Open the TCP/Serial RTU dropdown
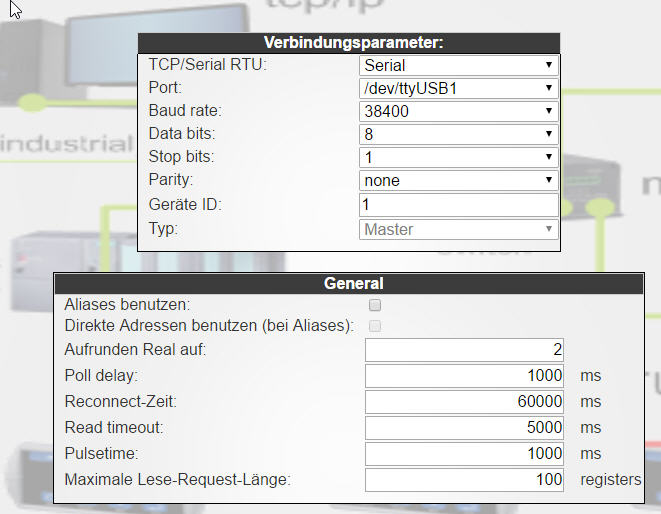The height and width of the screenshot is (514, 661). coord(459,65)
